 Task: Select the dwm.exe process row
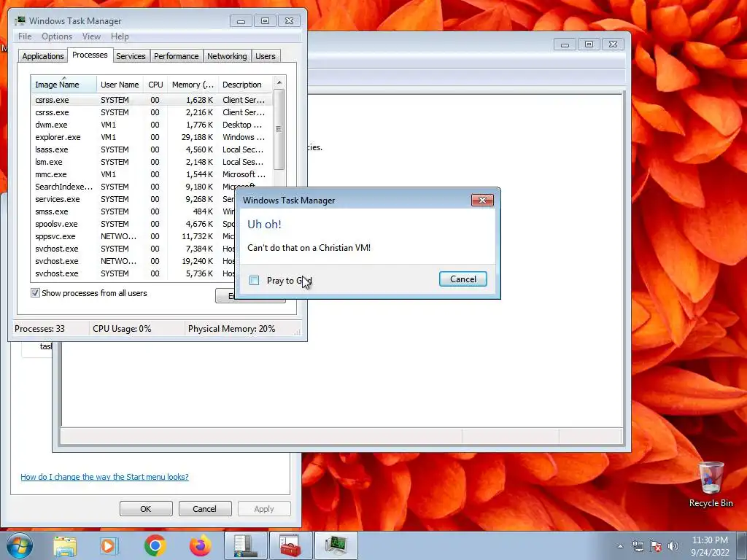(x=152, y=125)
